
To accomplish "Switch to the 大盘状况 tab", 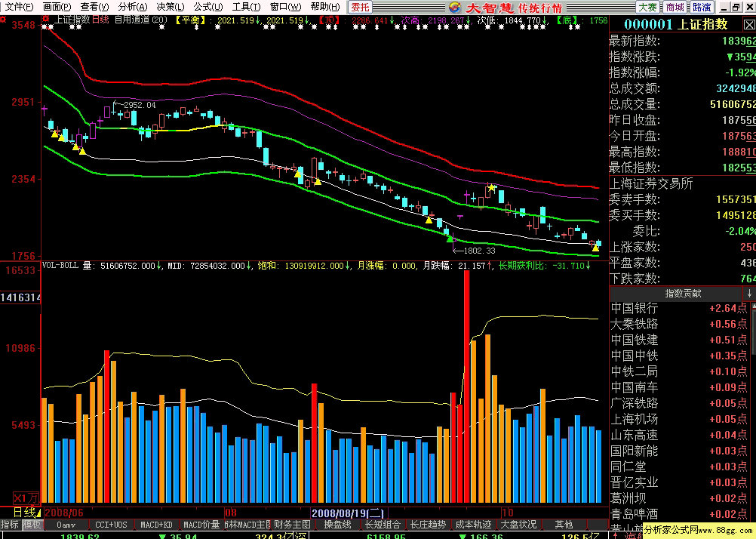I will pyautogui.click(x=518, y=525).
